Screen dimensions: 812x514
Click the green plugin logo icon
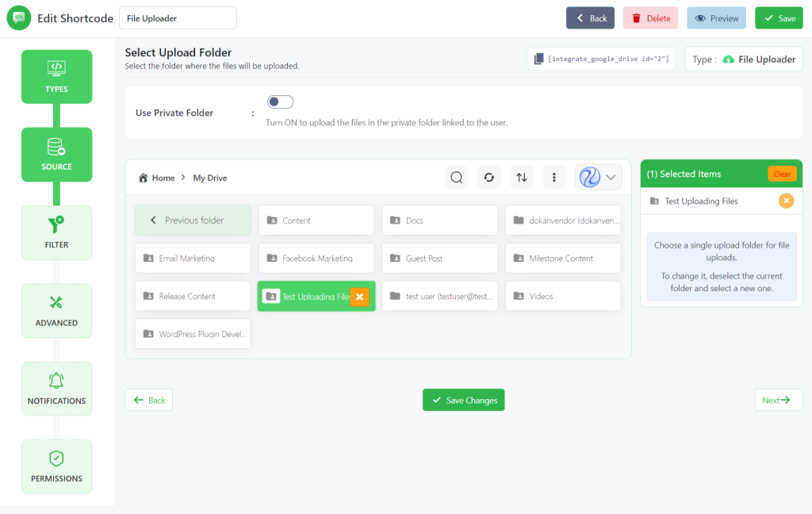pos(19,18)
